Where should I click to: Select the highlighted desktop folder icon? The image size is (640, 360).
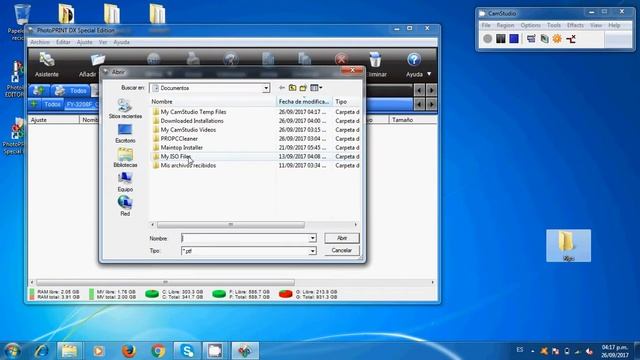pos(568,245)
